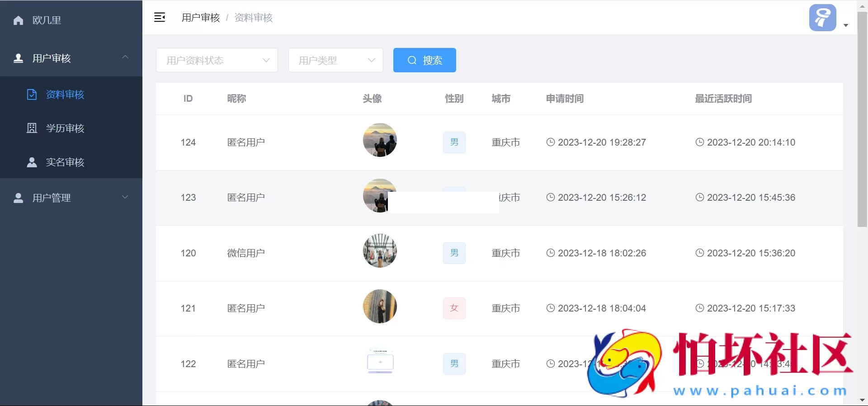Select ID cell 123
This screenshot has height=406, width=868.
pyautogui.click(x=188, y=198)
